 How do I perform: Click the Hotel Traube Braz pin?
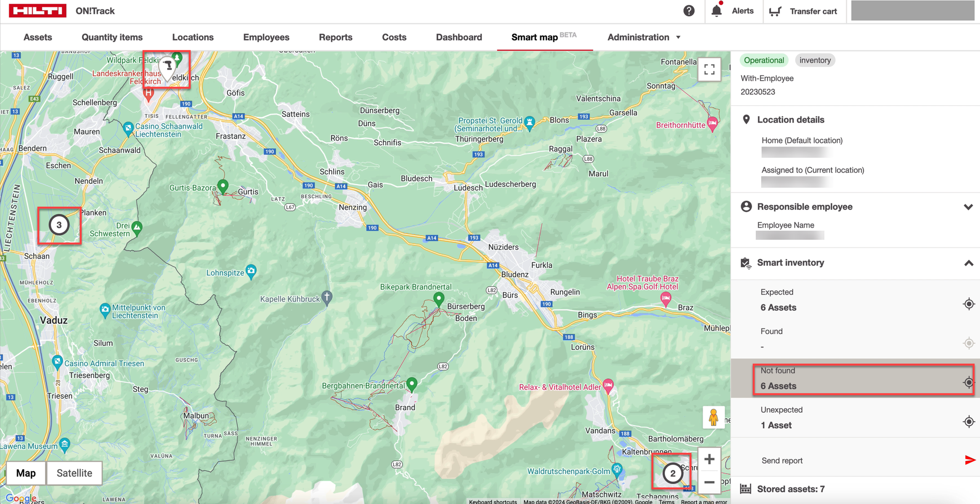pos(666,299)
